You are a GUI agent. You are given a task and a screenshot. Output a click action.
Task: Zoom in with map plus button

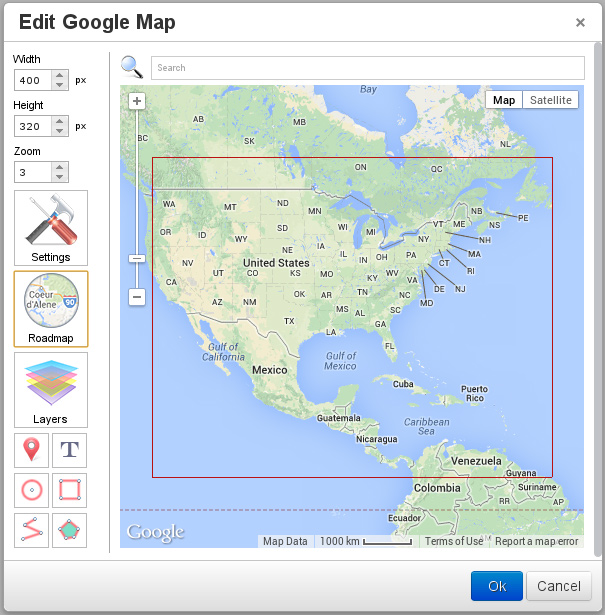click(137, 101)
